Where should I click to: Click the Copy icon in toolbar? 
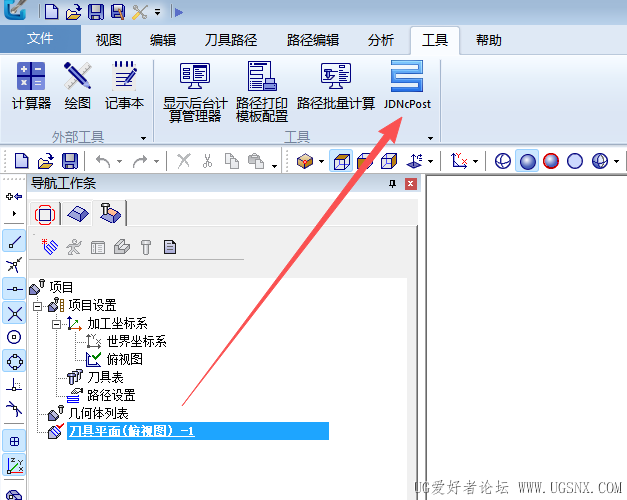coord(232,161)
